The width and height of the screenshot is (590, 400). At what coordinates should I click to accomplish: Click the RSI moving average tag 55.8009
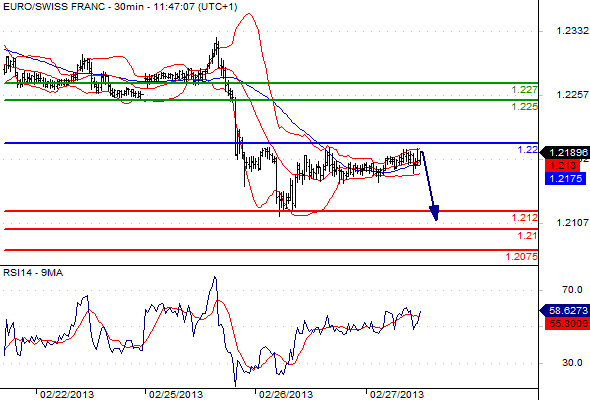pyautogui.click(x=566, y=323)
